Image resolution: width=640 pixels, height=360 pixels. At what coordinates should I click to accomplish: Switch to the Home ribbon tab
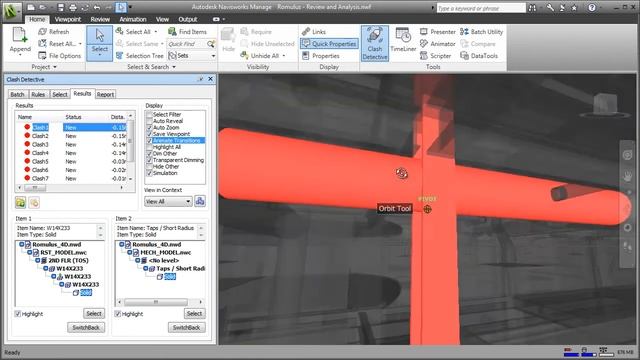click(x=37, y=19)
